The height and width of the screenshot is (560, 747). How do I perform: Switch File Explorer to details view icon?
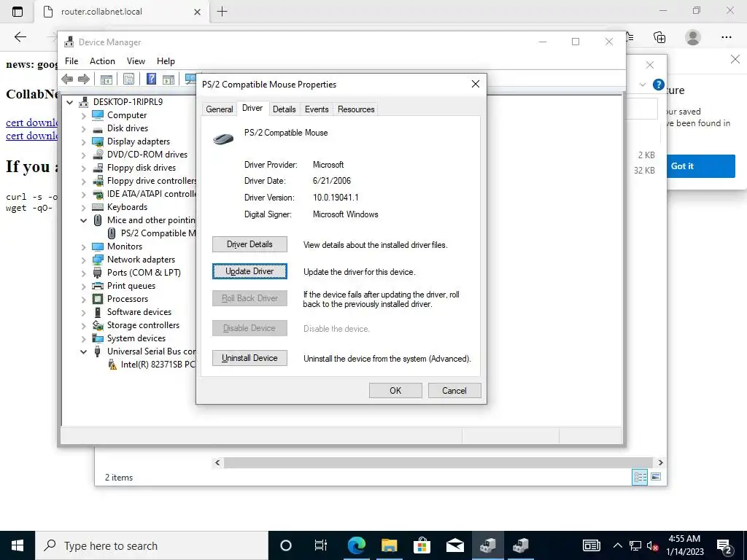(640, 477)
